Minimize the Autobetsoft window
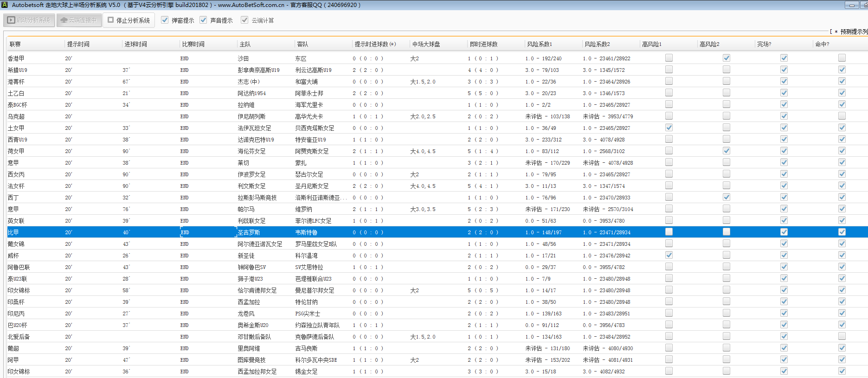 [x=852, y=5]
